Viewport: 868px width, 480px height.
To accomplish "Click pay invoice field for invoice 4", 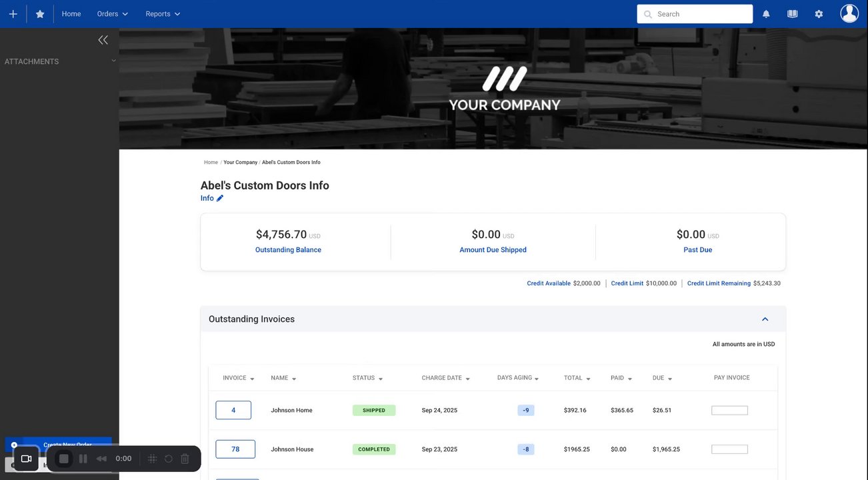I will pos(729,411).
